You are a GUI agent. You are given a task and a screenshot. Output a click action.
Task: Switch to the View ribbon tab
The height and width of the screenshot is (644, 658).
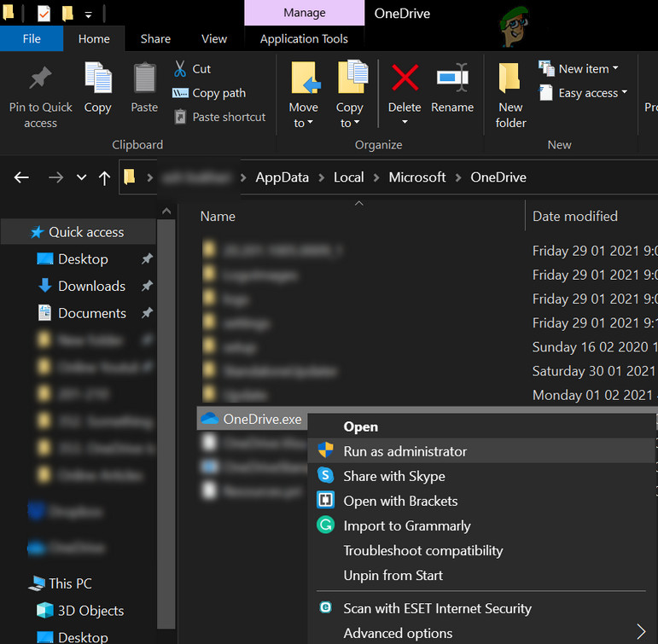tap(214, 38)
